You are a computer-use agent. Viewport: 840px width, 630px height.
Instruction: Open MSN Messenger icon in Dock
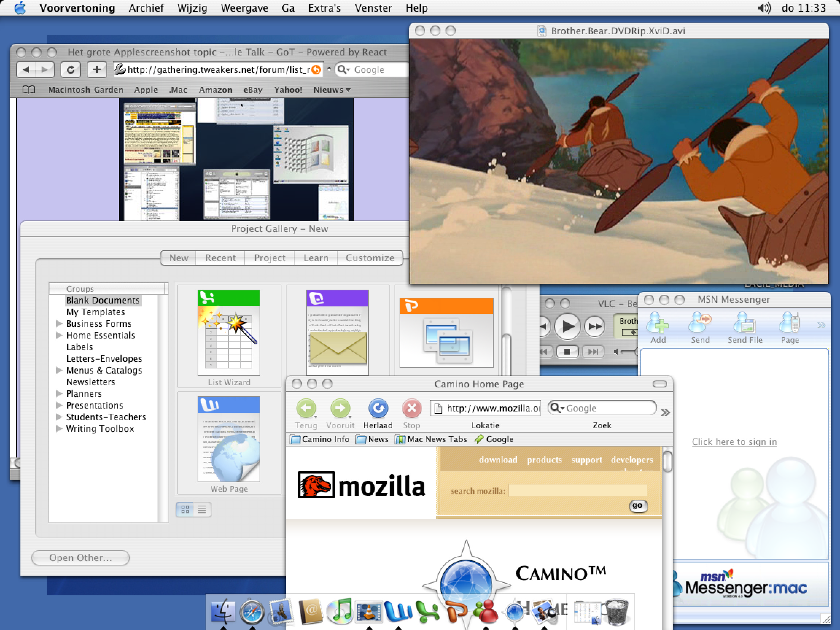coord(486,611)
